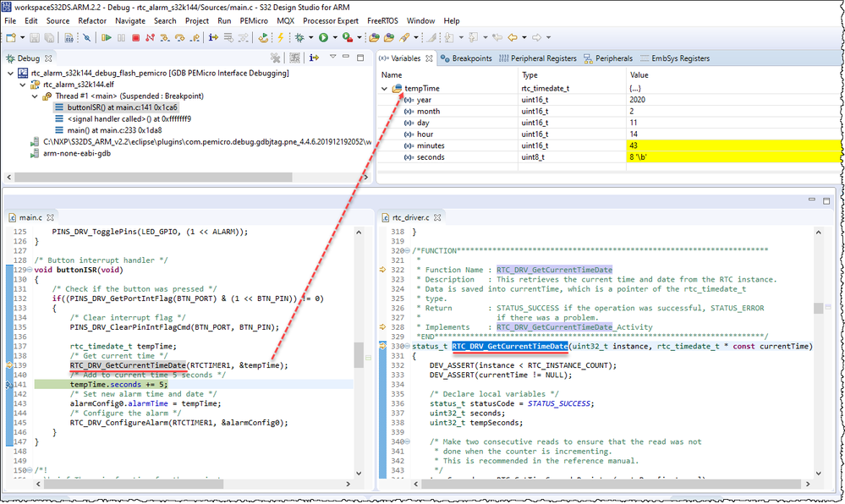Open the Run button dropdown arrow
The image size is (845, 504).
(x=335, y=37)
